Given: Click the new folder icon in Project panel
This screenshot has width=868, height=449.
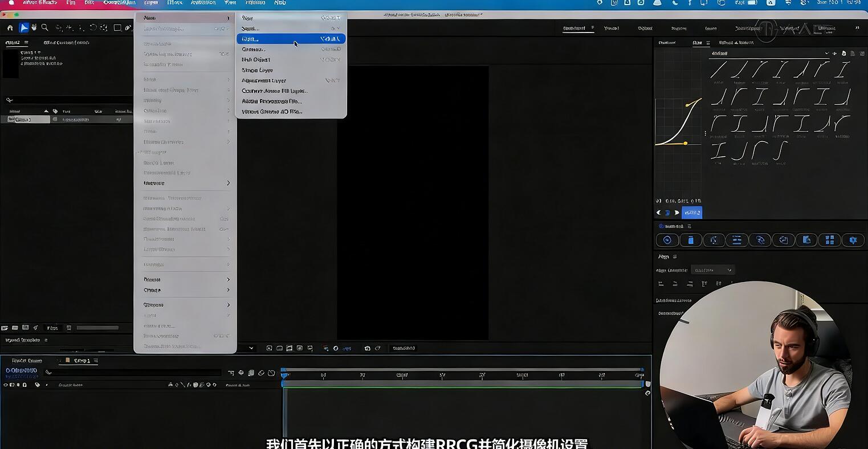Looking at the screenshot, I should point(15,328).
